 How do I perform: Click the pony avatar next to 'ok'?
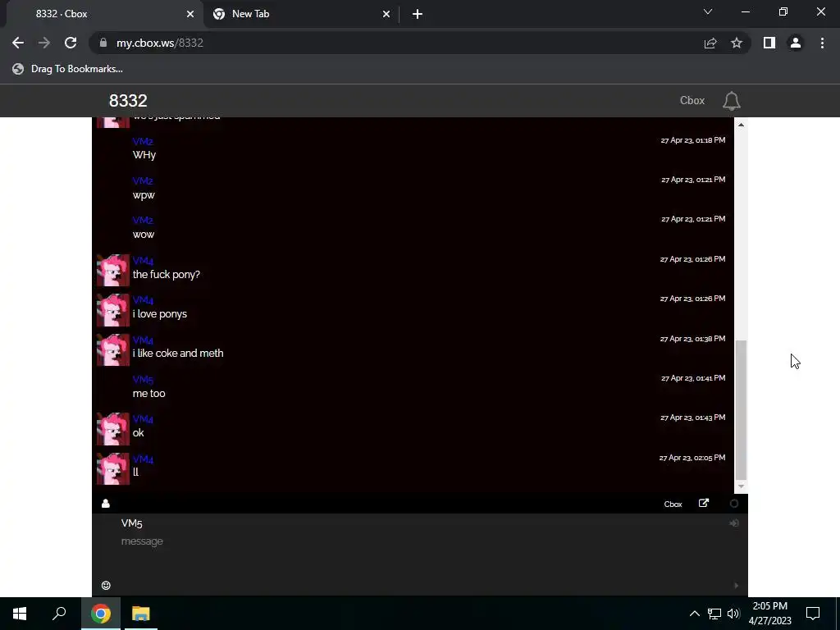pos(113,428)
